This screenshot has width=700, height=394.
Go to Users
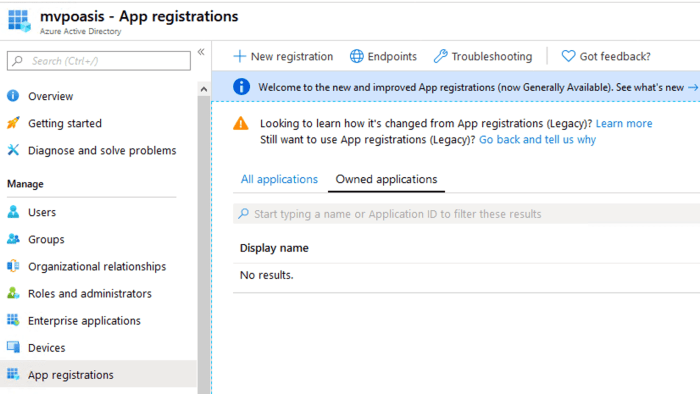(42, 212)
